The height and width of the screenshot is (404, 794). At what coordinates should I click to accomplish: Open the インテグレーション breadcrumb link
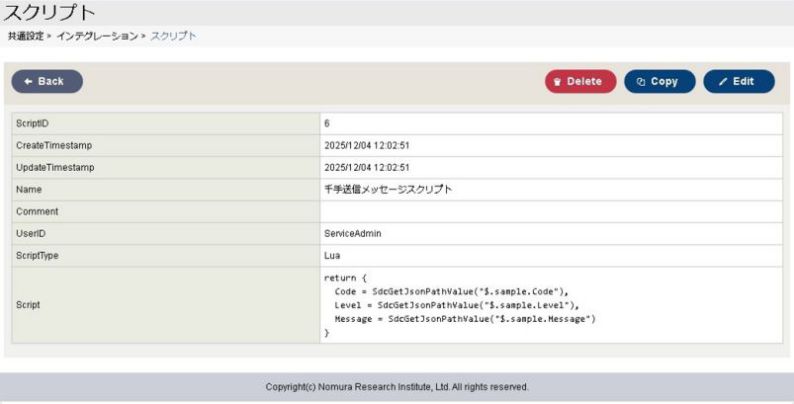click(97, 36)
